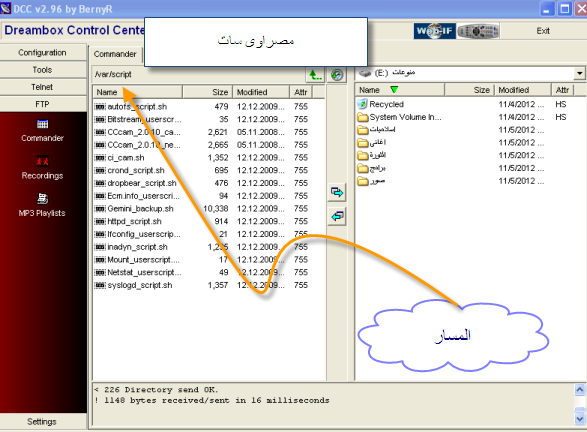Click the httpd_script.sh file icon
This screenshot has width=587, height=432.
tap(100, 221)
